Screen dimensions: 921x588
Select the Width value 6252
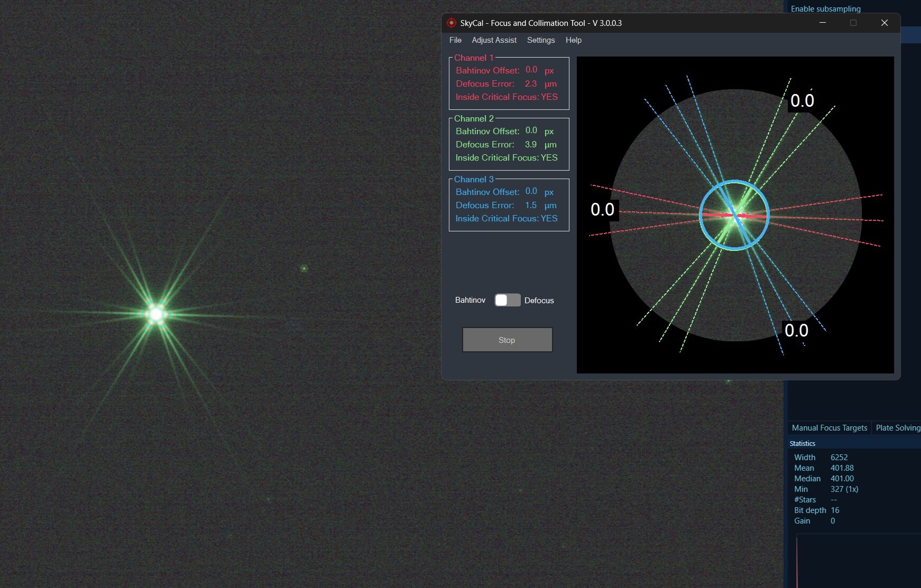coord(839,458)
